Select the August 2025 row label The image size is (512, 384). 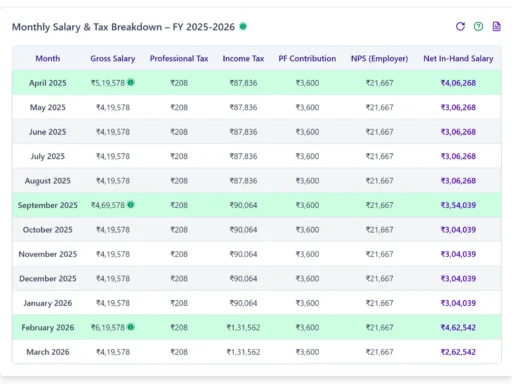pos(48,181)
